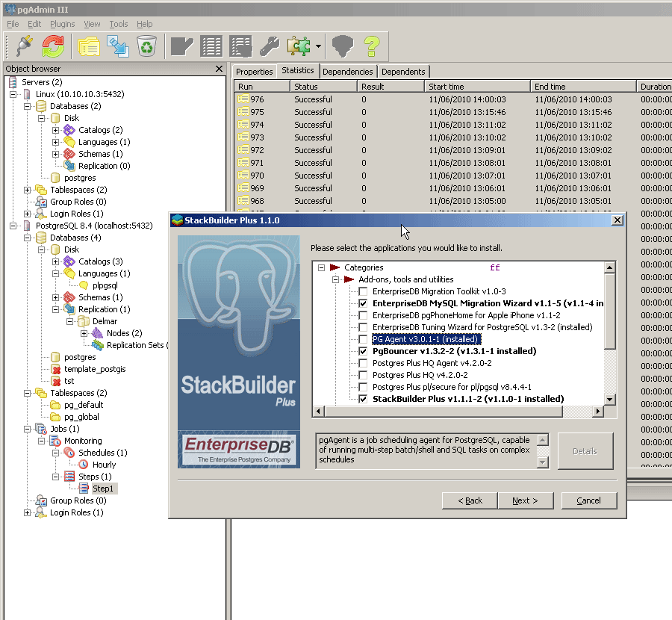Screen dimensions: 672x620
Task: Check EnterpriseDB Migration Toolkit v1.0-3
Action: coord(363,291)
